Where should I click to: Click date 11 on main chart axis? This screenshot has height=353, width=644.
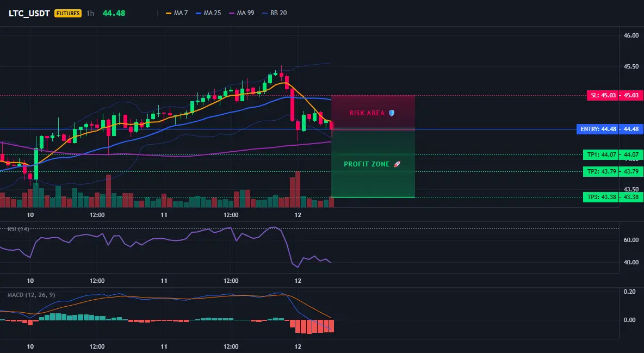click(x=164, y=215)
